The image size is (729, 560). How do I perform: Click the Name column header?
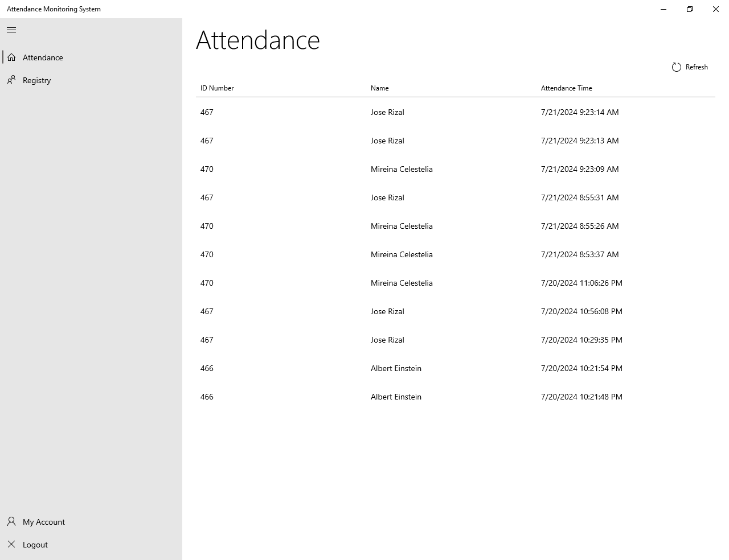[x=380, y=88]
